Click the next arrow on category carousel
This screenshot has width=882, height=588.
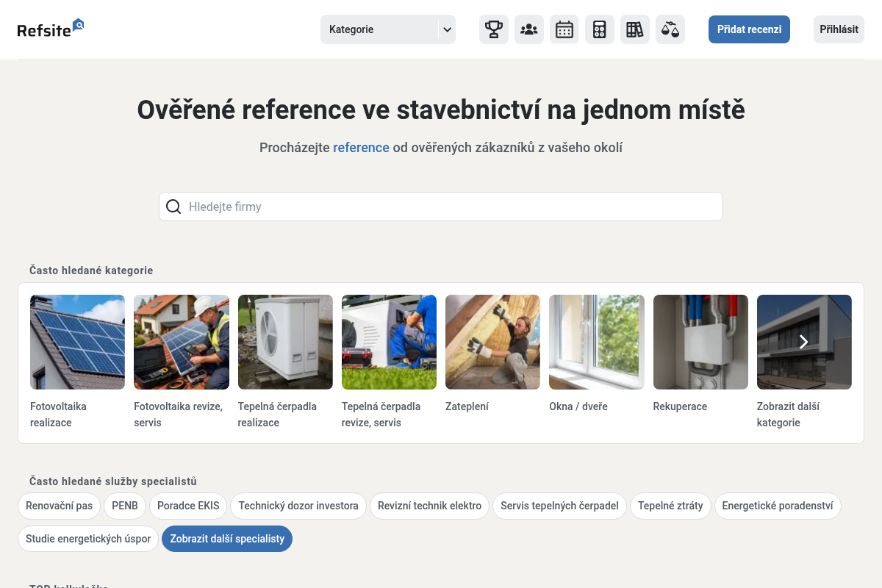coord(803,342)
